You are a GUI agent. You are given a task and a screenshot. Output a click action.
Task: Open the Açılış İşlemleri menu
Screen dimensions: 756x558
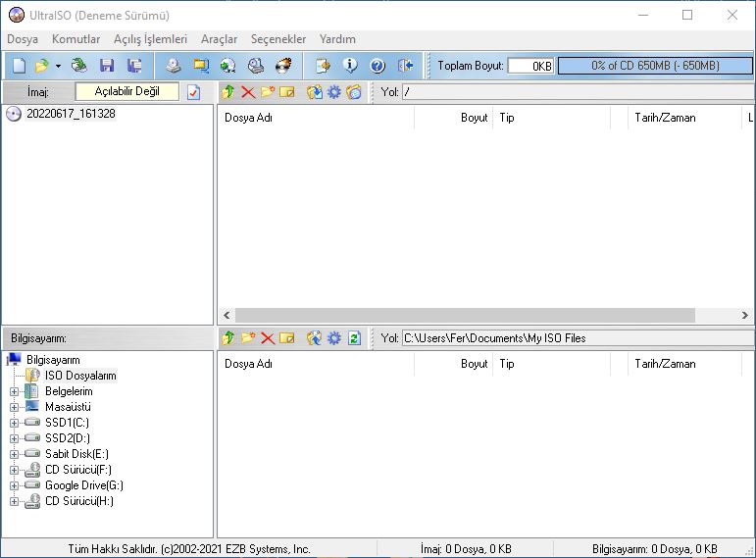coord(150,39)
